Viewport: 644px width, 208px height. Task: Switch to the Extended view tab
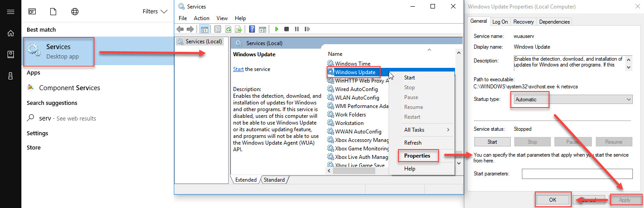pos(246,180)
